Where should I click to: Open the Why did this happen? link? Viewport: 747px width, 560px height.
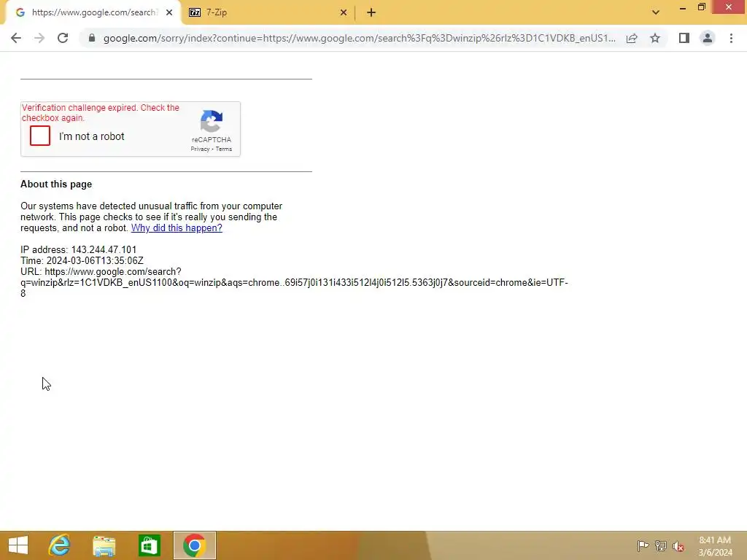[177, 228]
